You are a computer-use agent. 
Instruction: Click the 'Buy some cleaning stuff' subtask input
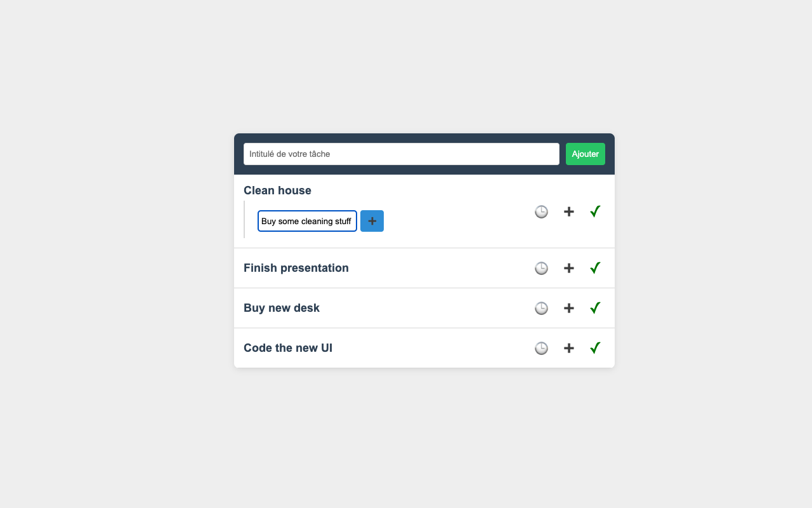[x=307, y=221]
